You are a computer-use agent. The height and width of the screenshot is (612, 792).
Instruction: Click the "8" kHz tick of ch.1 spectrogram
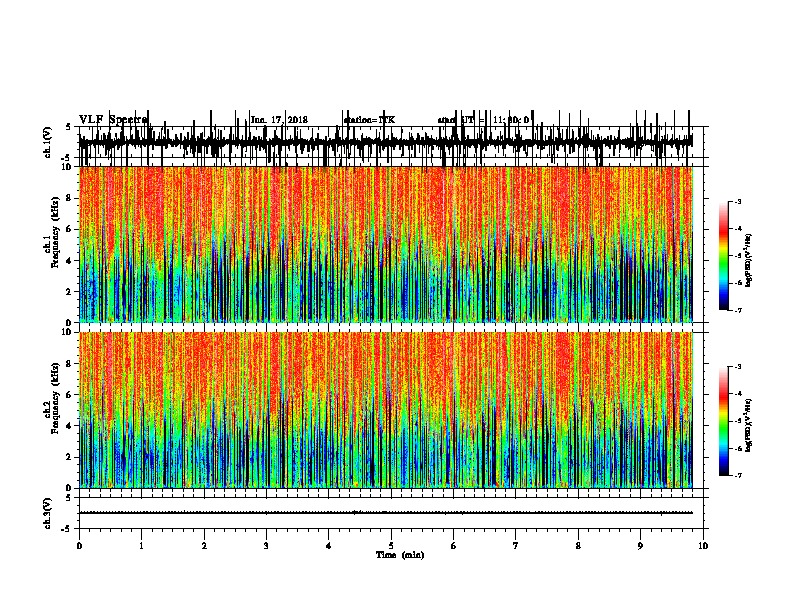click(69, 198)
